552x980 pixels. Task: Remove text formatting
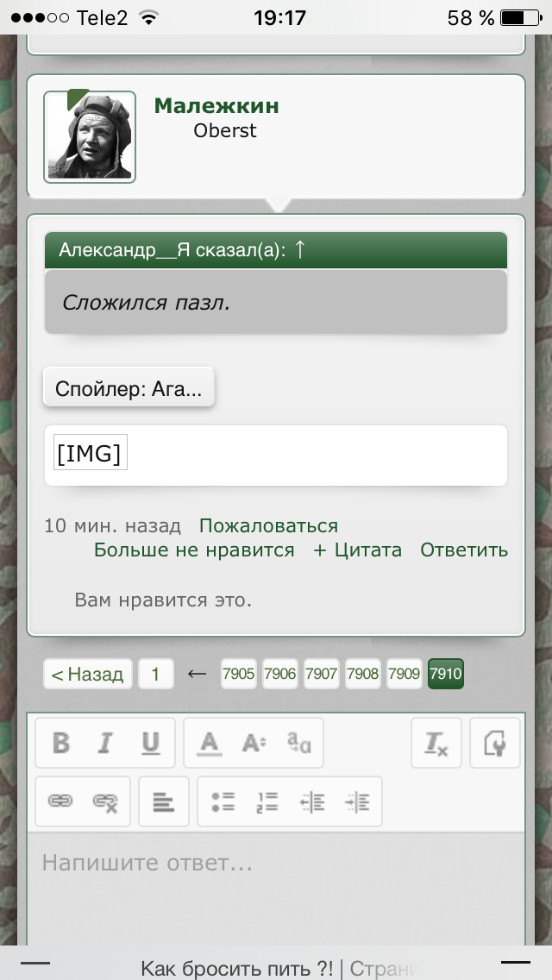pyautogui.click(x=436, y=743)
